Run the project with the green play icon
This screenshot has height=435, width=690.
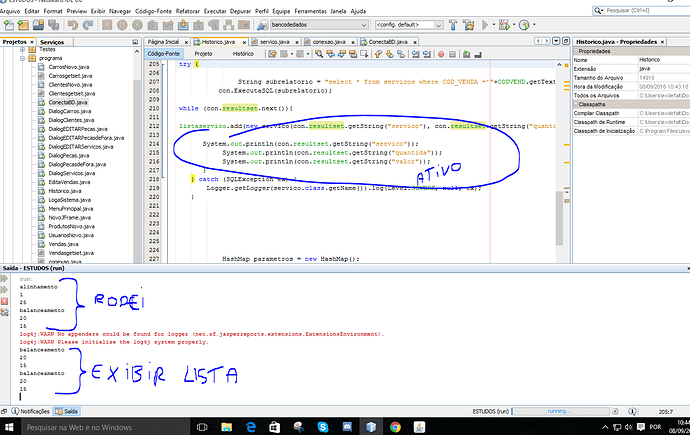[485, 25]
